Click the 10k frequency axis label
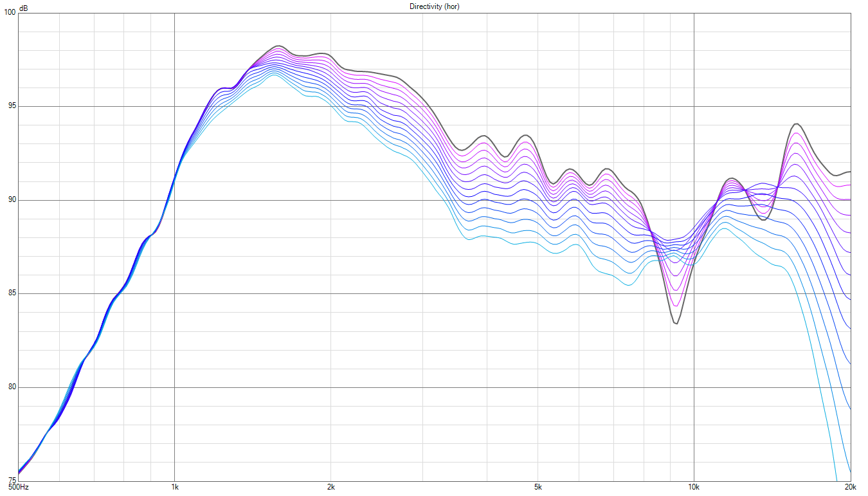 click(694, 488)
